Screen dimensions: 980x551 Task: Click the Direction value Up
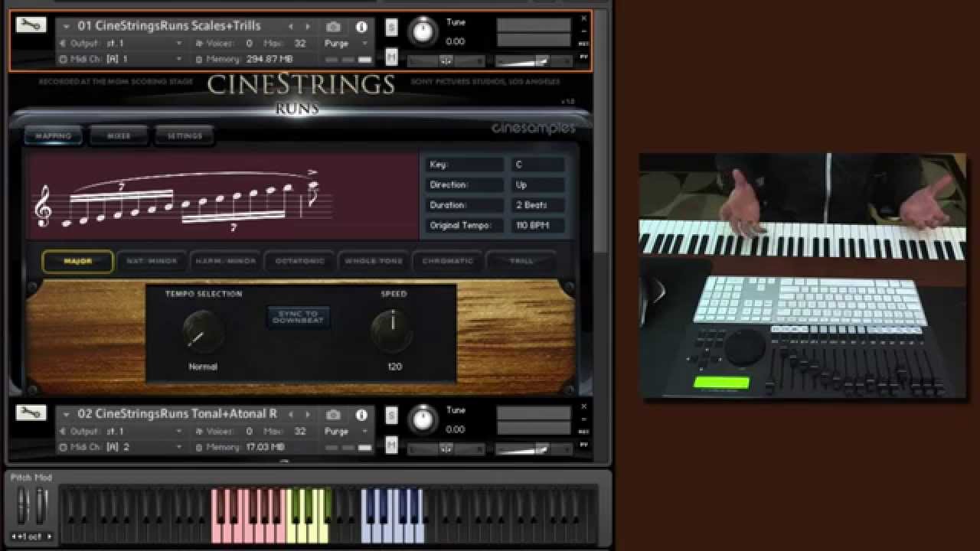pyautogui.click(x=538, y=185)
